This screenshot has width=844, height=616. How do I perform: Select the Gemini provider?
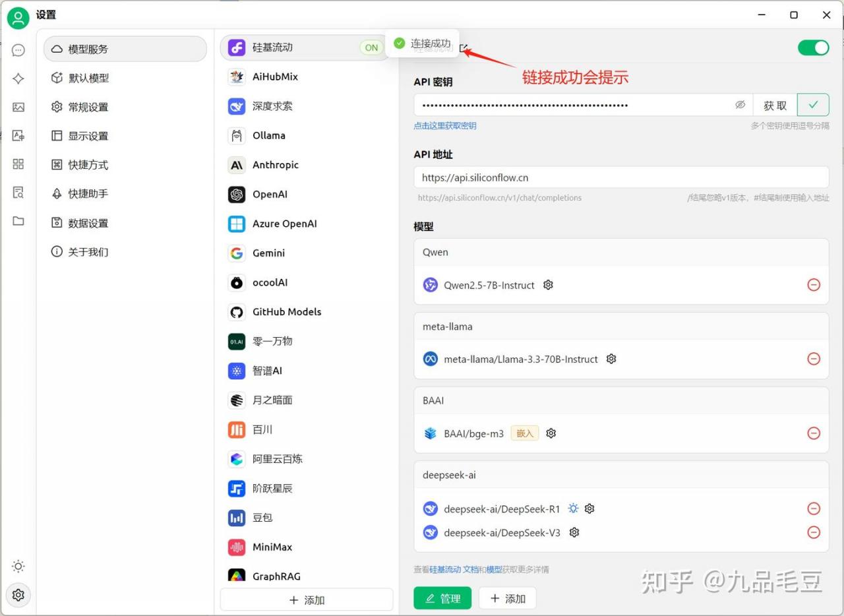pyautogui.click(x=307, y=253)
